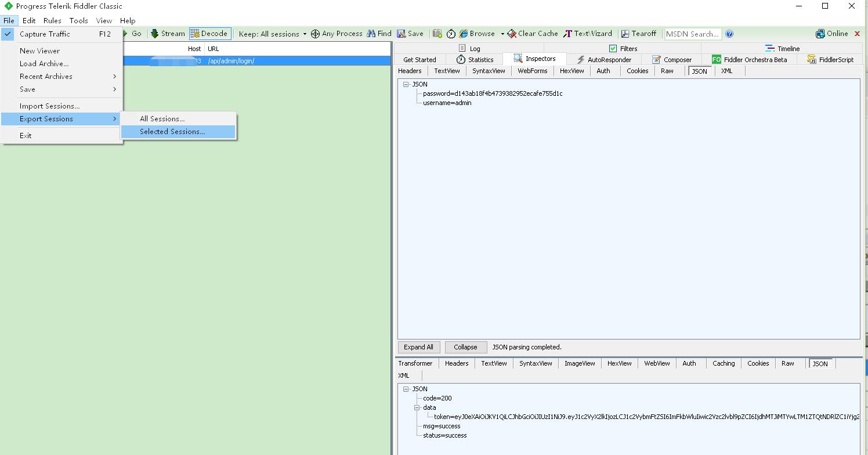Switch to the Get Started tab

tap(419, 59)
